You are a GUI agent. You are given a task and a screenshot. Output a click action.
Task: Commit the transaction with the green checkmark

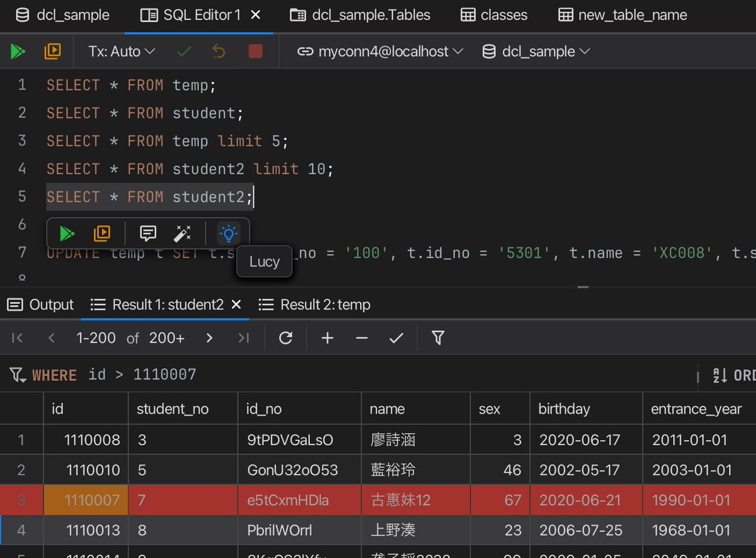point(185,52)
